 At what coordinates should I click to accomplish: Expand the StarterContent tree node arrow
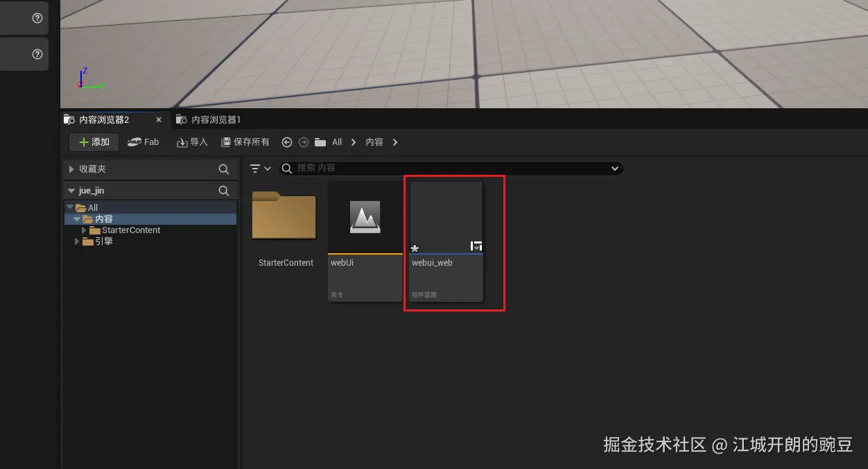(85, 230)
